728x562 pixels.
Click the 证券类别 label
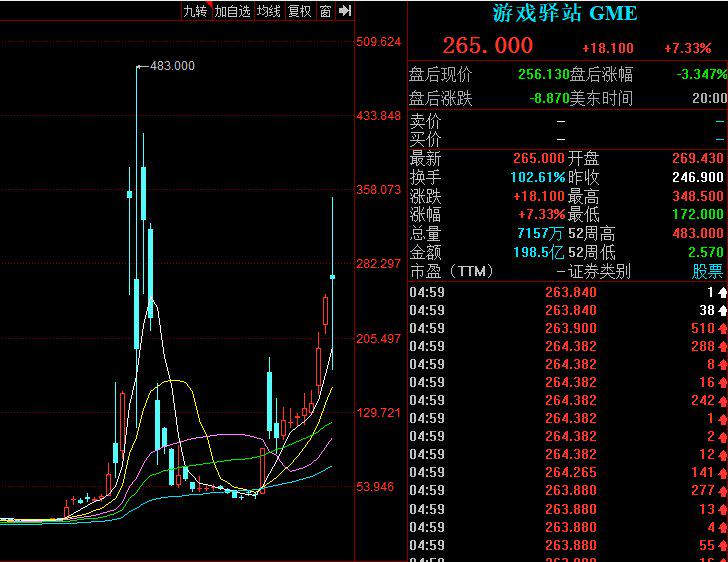599,271
